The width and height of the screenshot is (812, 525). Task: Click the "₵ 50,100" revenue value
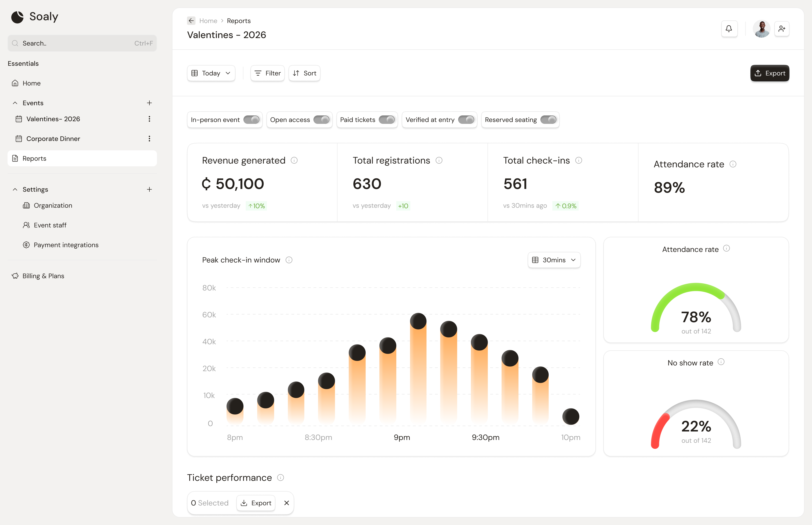coord(233,184)
